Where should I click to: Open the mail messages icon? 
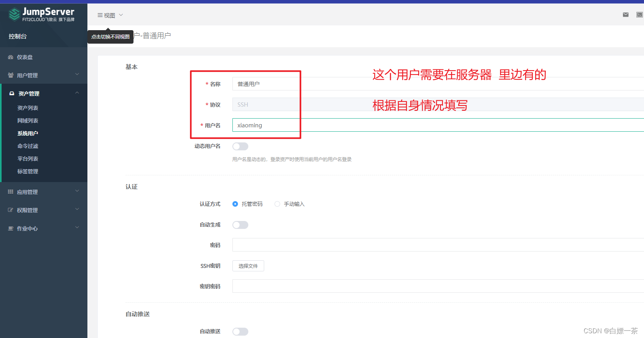point(626,15)
